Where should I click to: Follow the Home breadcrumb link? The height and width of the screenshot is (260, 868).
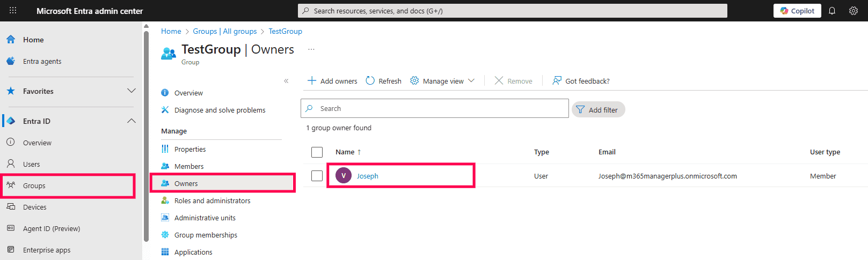171,31
